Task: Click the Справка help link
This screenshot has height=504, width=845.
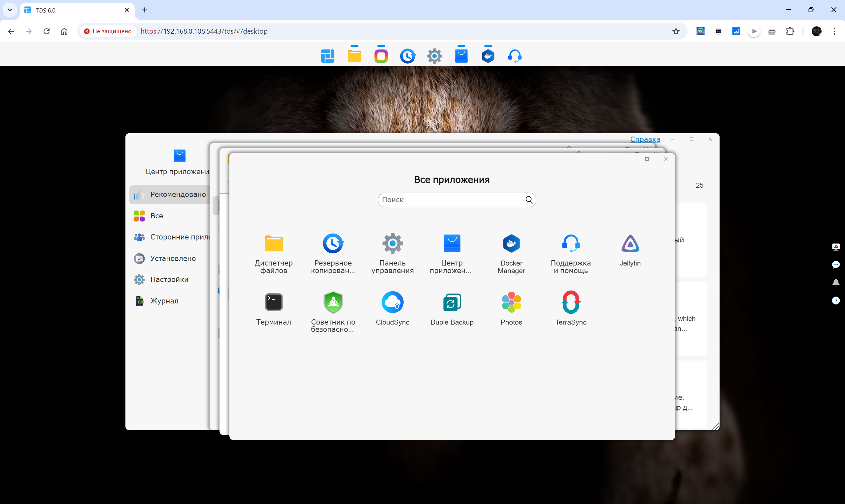Action: pyautogui.click(x=645, y=139)
